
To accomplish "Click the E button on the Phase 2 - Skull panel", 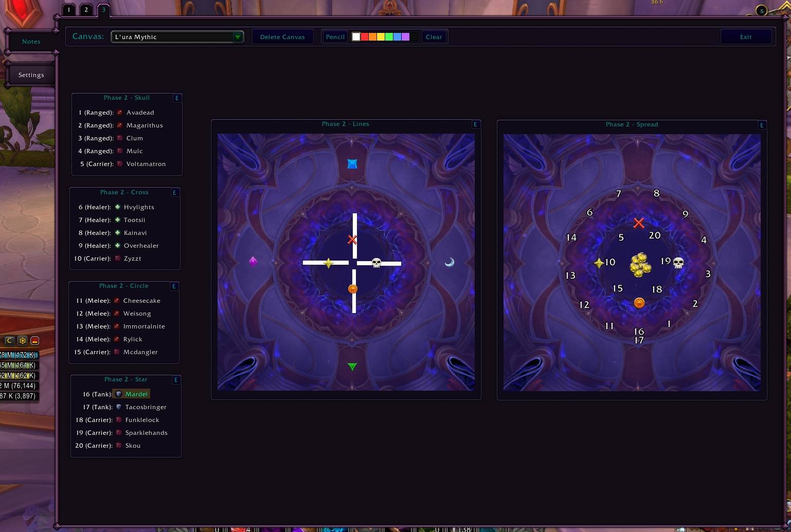I will tap(177, 98).
